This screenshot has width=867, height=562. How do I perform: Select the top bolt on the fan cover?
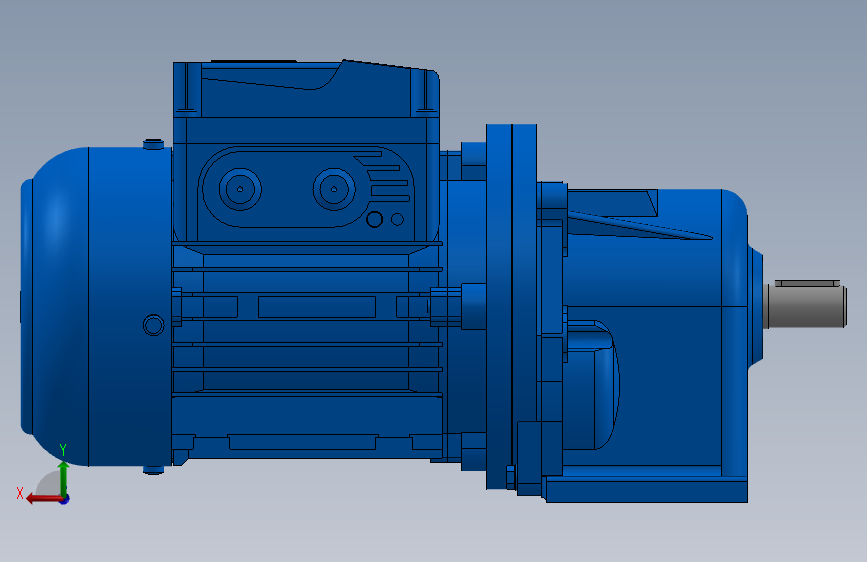[x=154, y=144]
